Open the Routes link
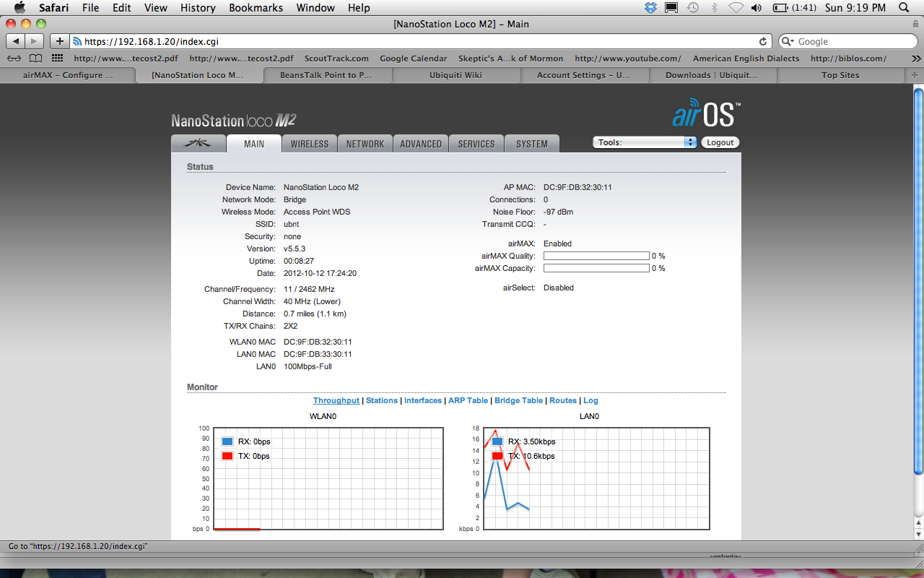The width and height of the screenshot is (924, 578). click(x=563, y=400)
